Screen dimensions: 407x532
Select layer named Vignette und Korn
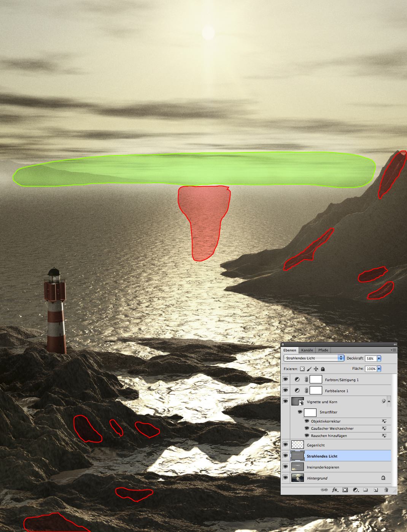[x=322, y=402]
